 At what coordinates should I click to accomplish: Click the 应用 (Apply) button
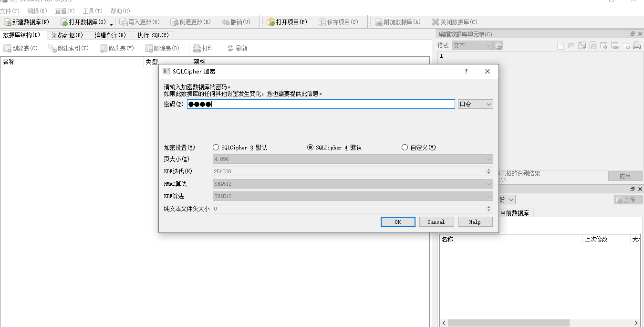[625, 176]
